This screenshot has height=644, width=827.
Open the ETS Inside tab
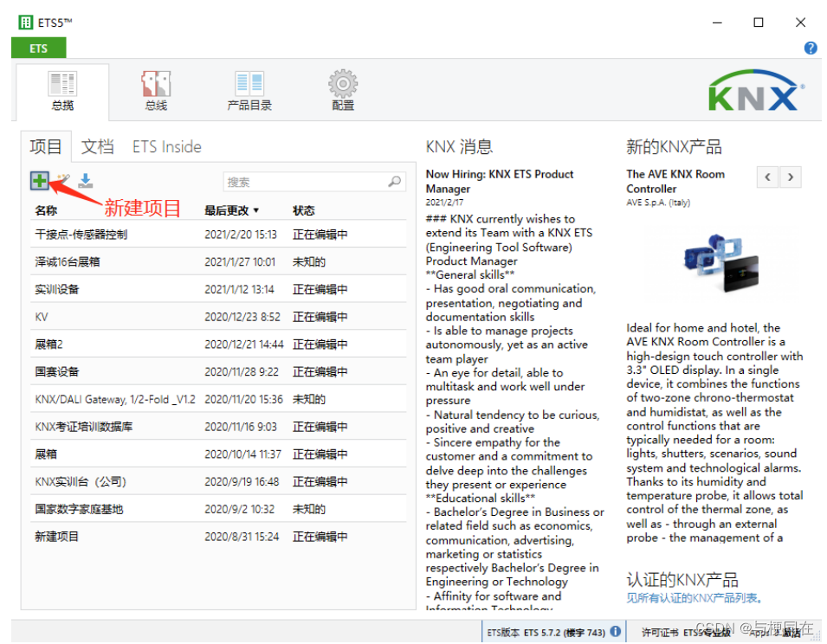(166, 146)
